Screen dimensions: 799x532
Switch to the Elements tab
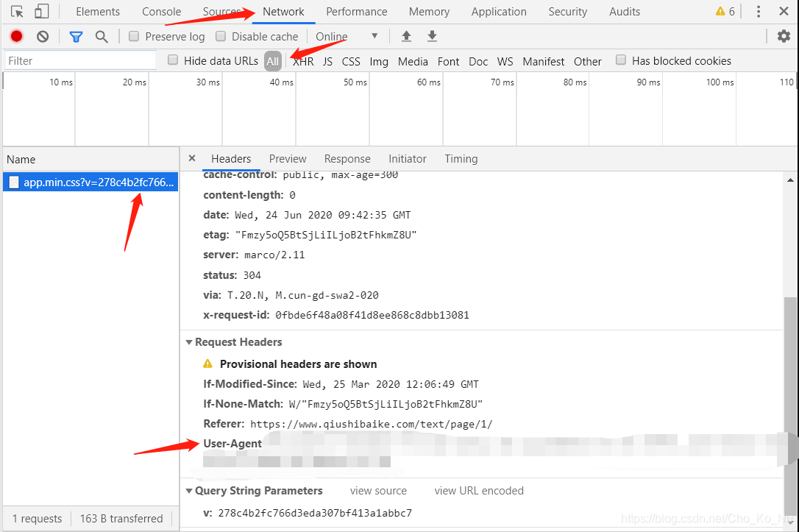point(98,12)
